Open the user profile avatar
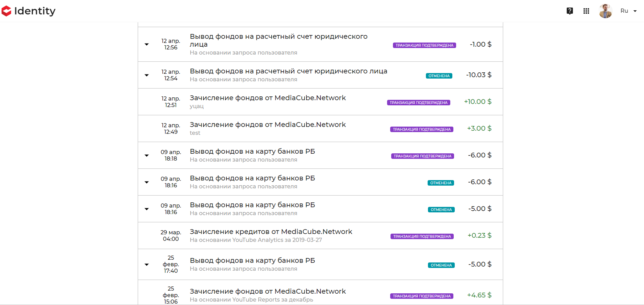Image resolution: width=644 pixels, height=305 pixels. pos(606,11)
